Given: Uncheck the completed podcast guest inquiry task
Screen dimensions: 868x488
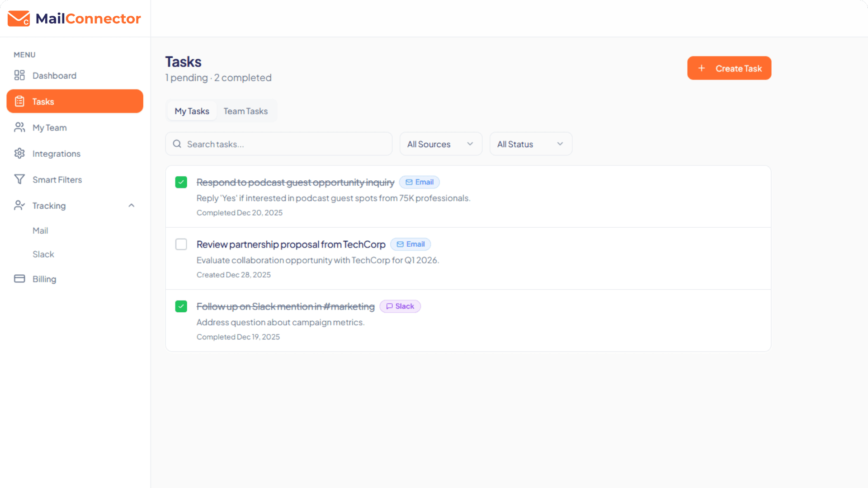Looking at the screenshot, I should pyautogui.click(x=181, y=182).
